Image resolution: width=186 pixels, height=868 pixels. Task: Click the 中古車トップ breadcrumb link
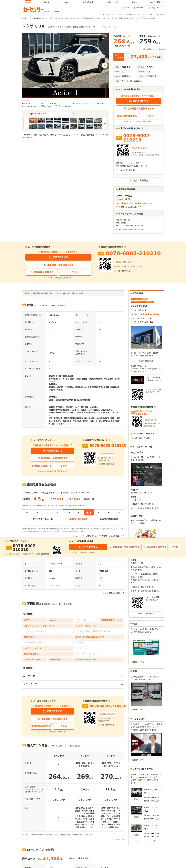tap(26, 18)
